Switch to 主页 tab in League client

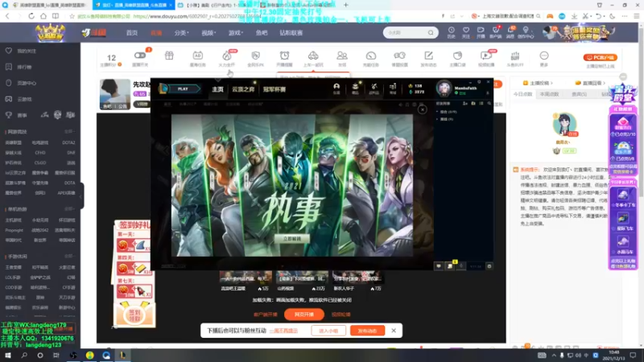(x=217, y=89)
